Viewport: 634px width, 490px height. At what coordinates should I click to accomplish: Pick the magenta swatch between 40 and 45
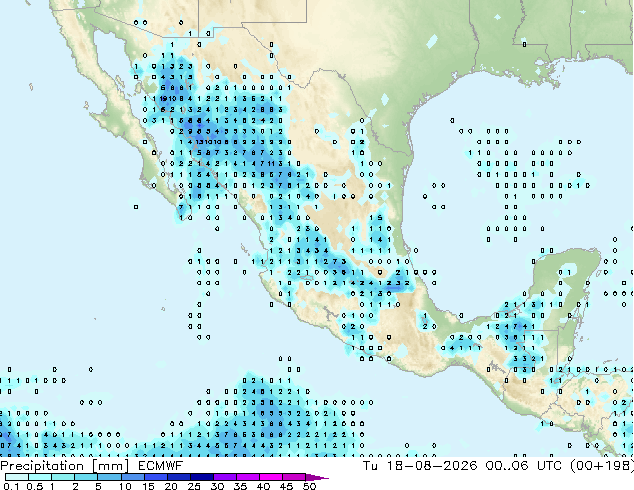pyautogui.click(x=271, y=477)
